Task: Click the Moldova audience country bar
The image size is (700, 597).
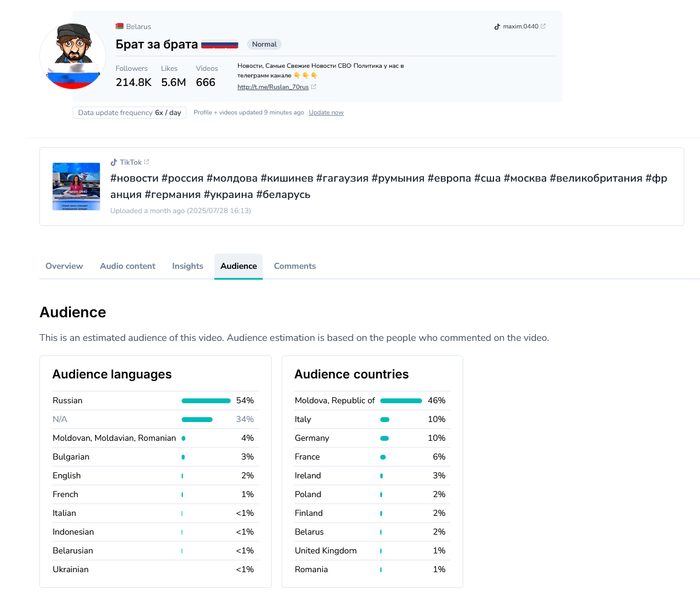Action: click(x=401, y=401)
